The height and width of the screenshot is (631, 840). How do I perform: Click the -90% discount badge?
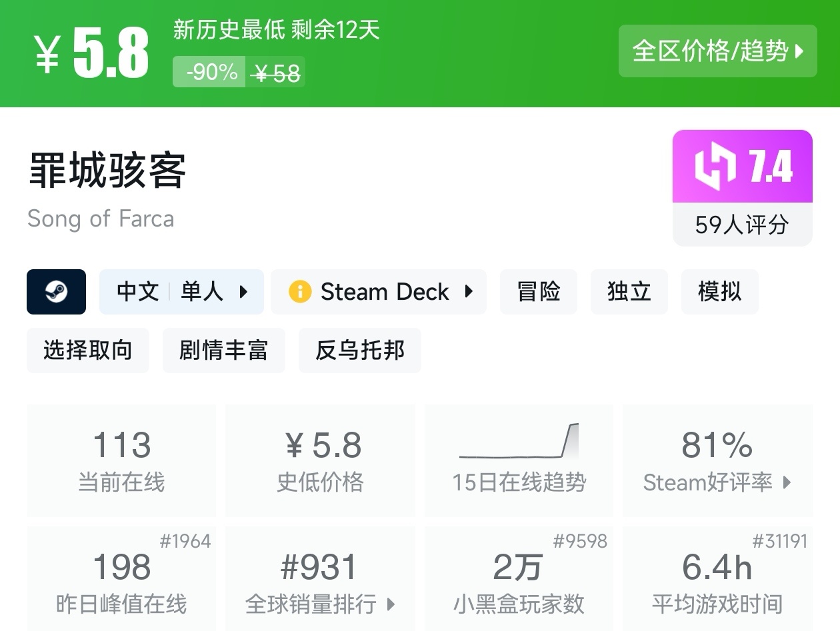pyautogui.click(x=211, y=72)
